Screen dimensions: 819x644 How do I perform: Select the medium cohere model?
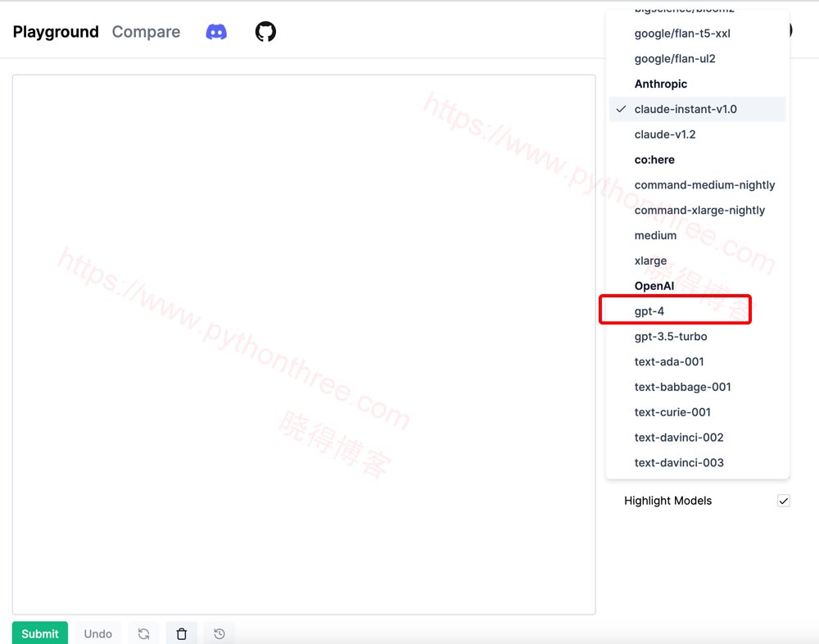point(697,235)
